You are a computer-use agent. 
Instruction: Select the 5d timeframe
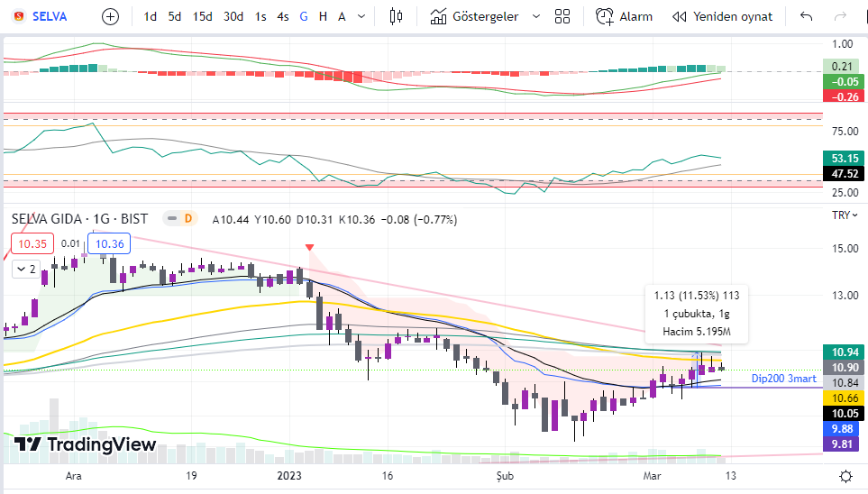pos(174,16)
